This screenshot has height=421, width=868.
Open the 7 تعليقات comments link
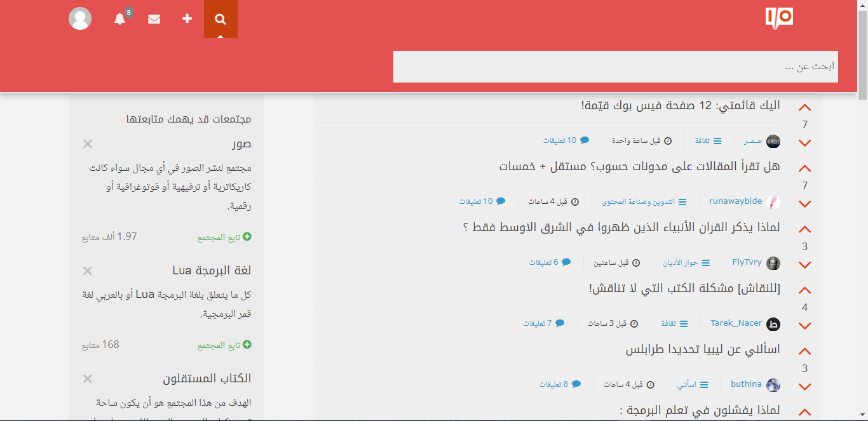tap(544, 323)
